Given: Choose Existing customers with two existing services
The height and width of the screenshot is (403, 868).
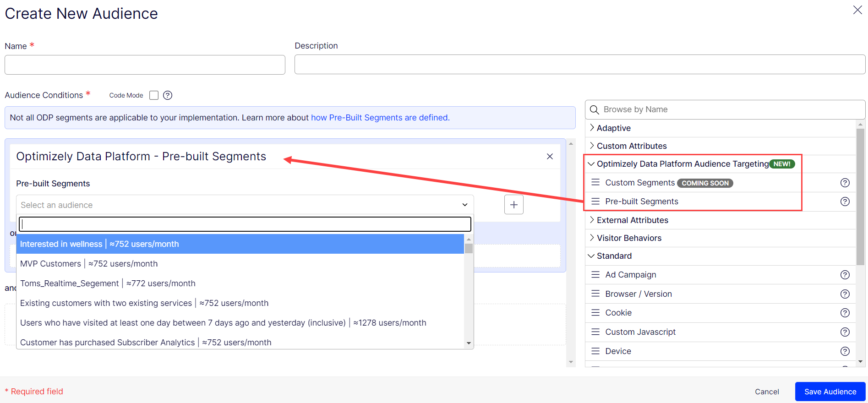Looking at the screenshot, I should click(240, 303).
